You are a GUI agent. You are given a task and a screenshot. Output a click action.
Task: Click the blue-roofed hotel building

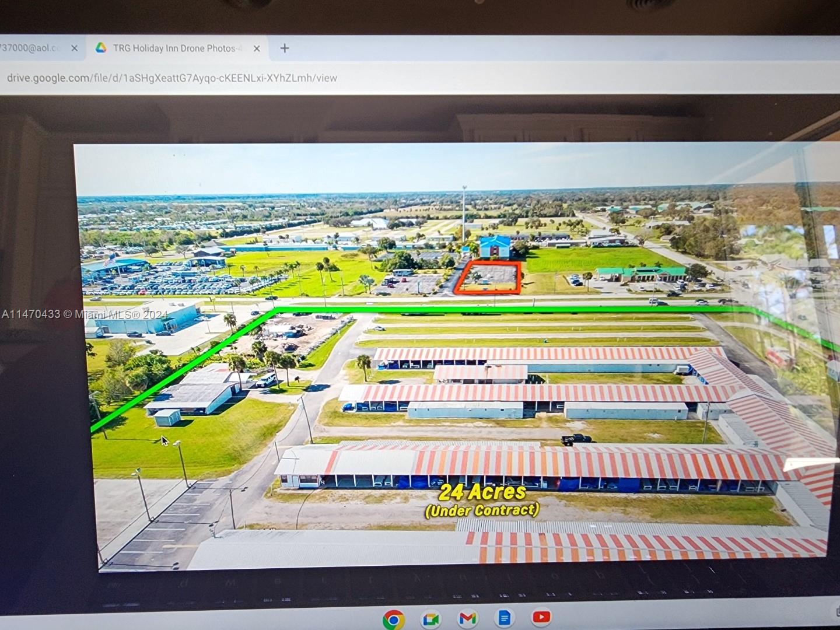[x=495, y=247]
